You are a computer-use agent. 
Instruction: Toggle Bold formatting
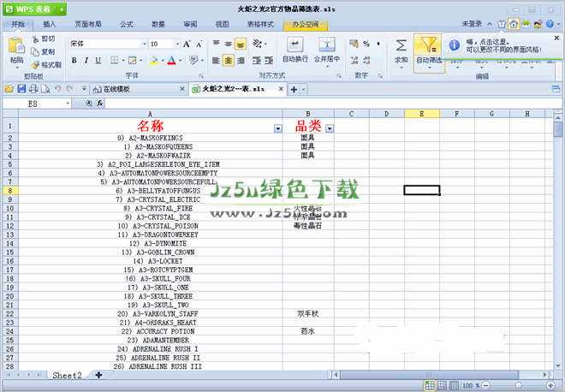(74, 60)
